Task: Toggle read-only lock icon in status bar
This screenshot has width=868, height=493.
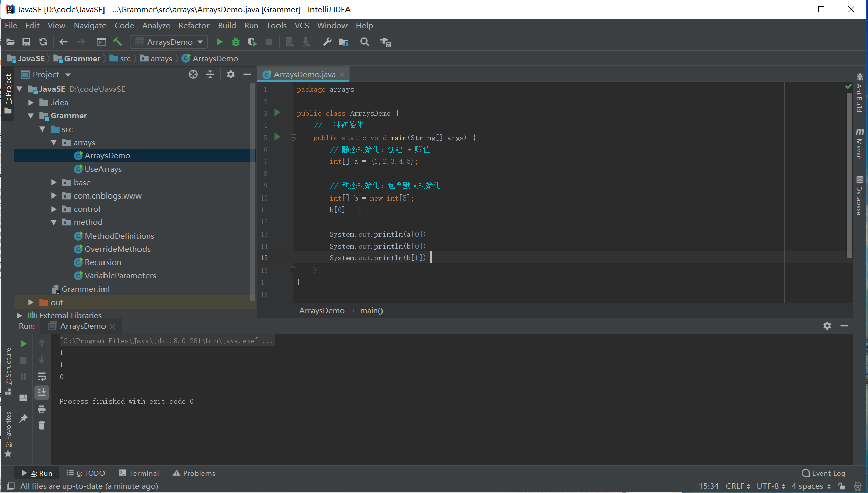Action: point(842,486)
